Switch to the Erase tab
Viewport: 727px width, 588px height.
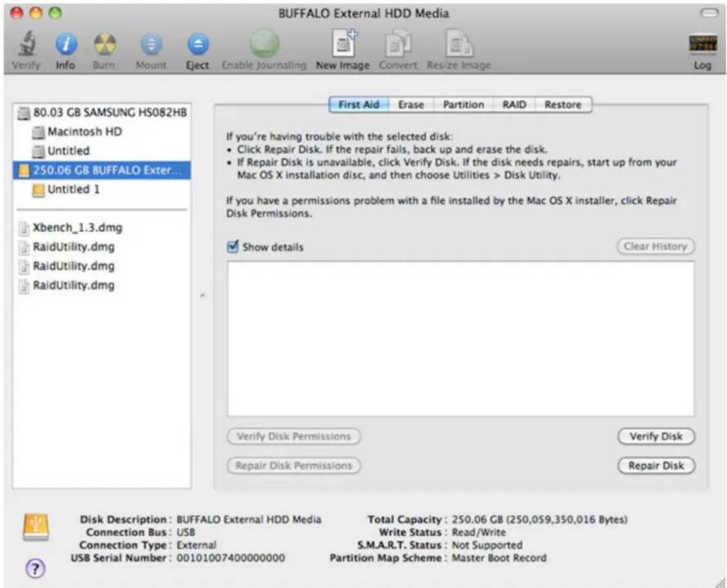pyautogui.click(x=411, y=105)
